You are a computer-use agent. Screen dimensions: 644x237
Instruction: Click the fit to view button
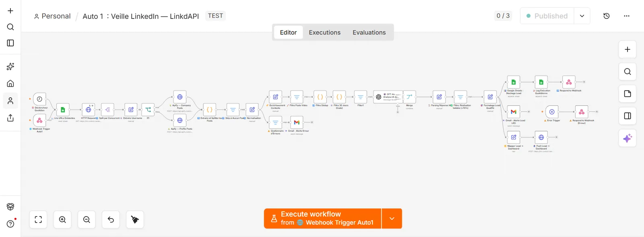38,220
